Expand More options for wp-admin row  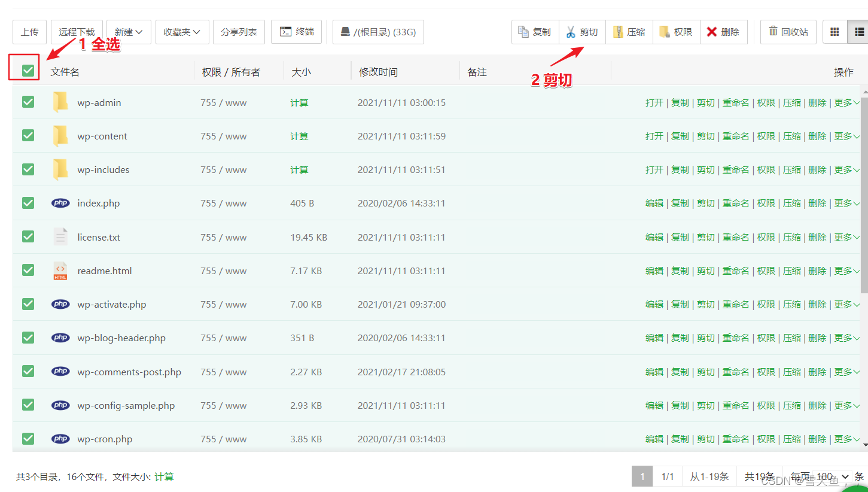point(846,102)
